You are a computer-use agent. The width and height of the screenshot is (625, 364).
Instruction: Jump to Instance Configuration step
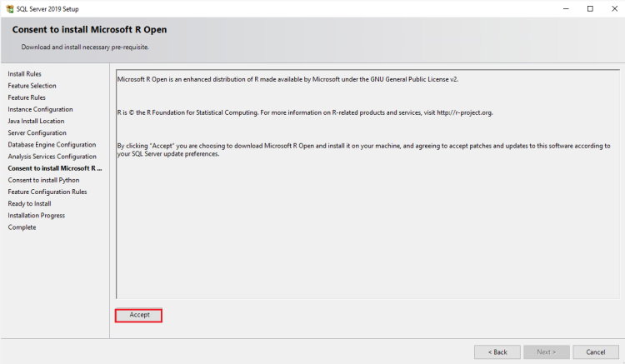click(x=40, y=109)
